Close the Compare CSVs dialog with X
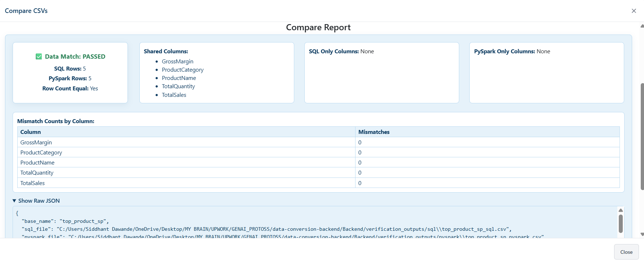This screenshot has width=644, height=261. [x=634, y=11]
